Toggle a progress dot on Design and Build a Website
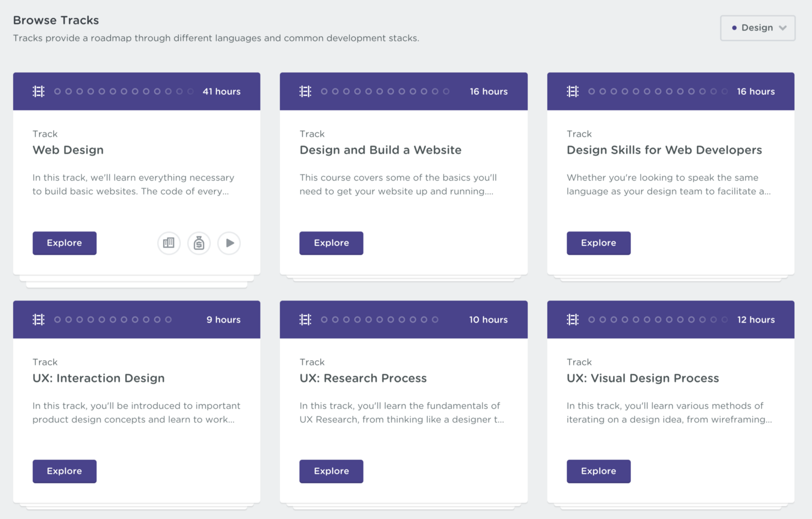Screen dimensions: 812x519 (x=323, y=91)
